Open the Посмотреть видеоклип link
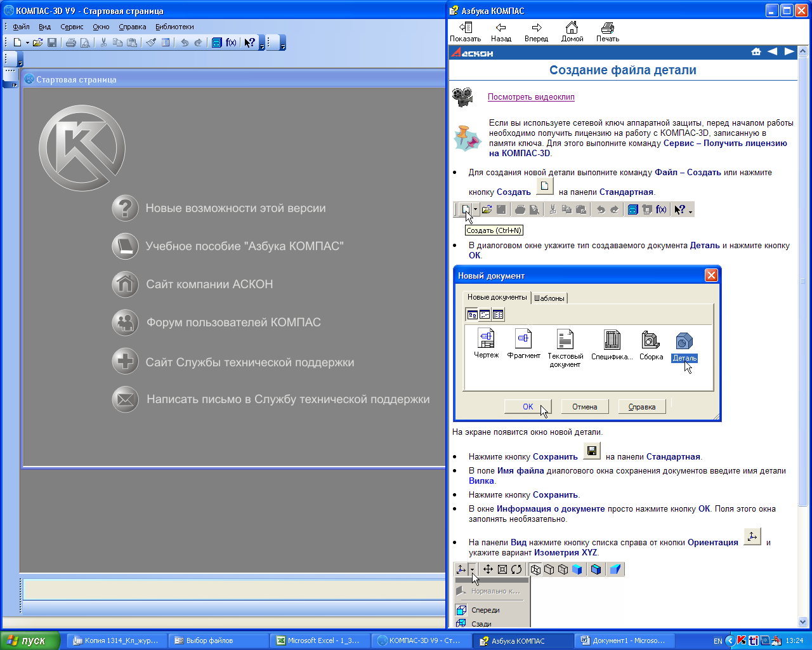This screenshot has height=650, width=812. [x=531, y=97]
